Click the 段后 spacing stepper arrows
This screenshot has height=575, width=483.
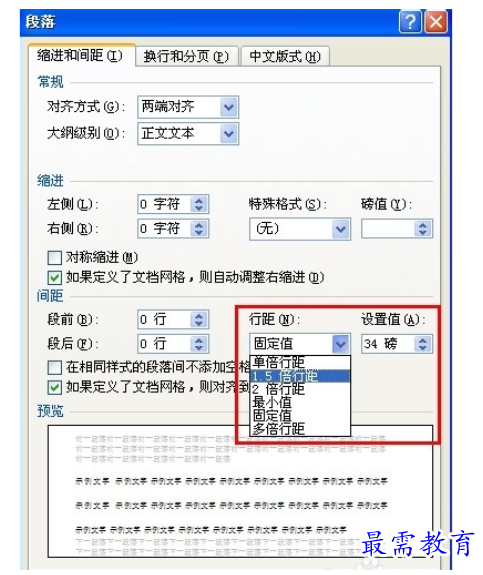coord(199,344)
